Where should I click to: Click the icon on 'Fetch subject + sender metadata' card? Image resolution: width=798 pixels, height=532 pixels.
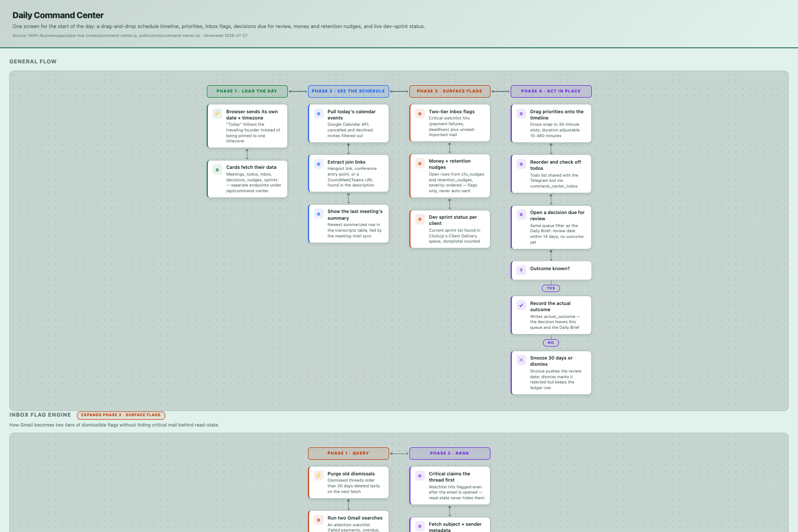420,526
